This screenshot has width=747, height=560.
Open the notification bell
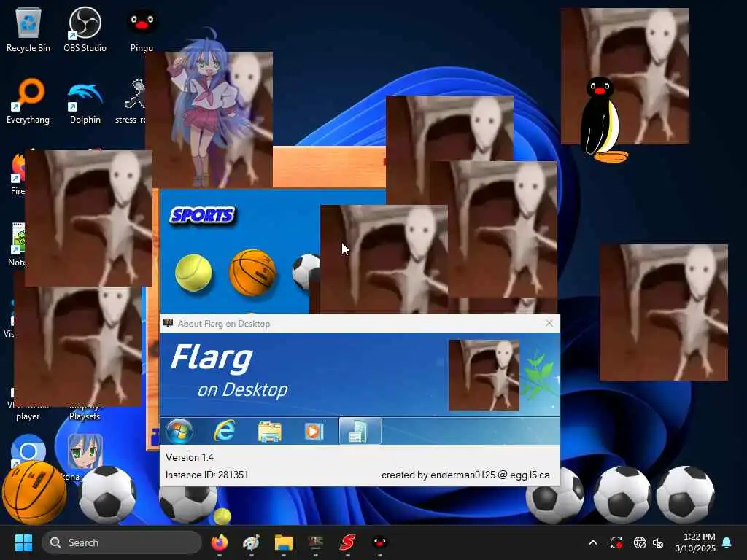pos(727,542)
